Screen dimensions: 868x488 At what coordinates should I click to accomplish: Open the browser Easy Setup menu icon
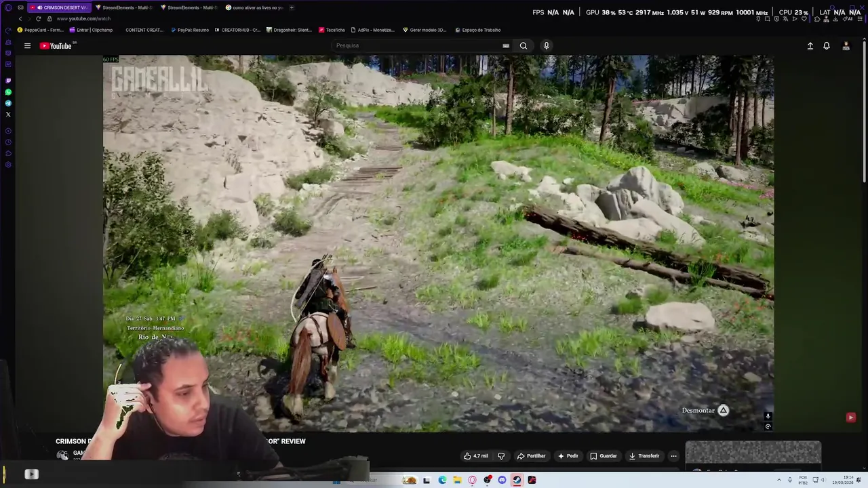click(x=860, y=19)
